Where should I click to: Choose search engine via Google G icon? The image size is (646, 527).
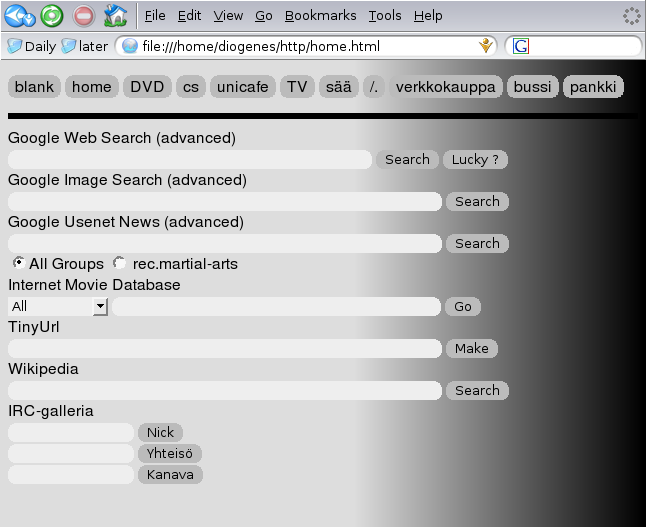[520, 46]
